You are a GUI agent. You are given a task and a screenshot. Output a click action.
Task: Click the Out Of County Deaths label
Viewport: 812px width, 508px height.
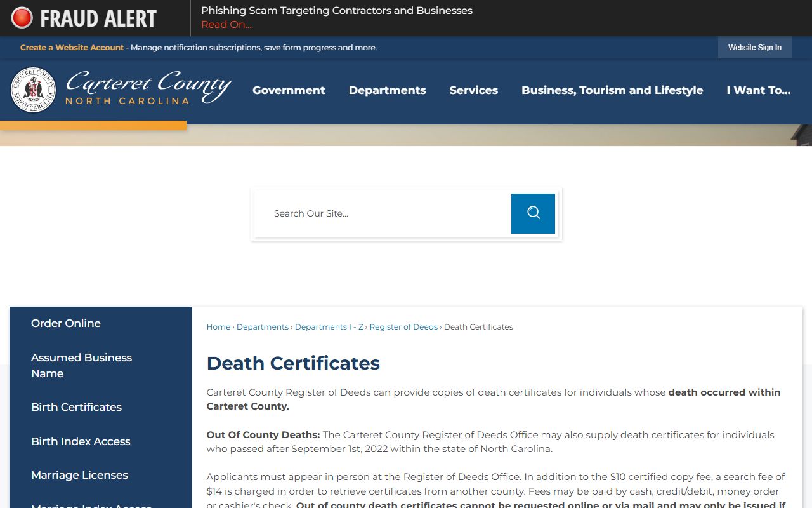[263, 435]
